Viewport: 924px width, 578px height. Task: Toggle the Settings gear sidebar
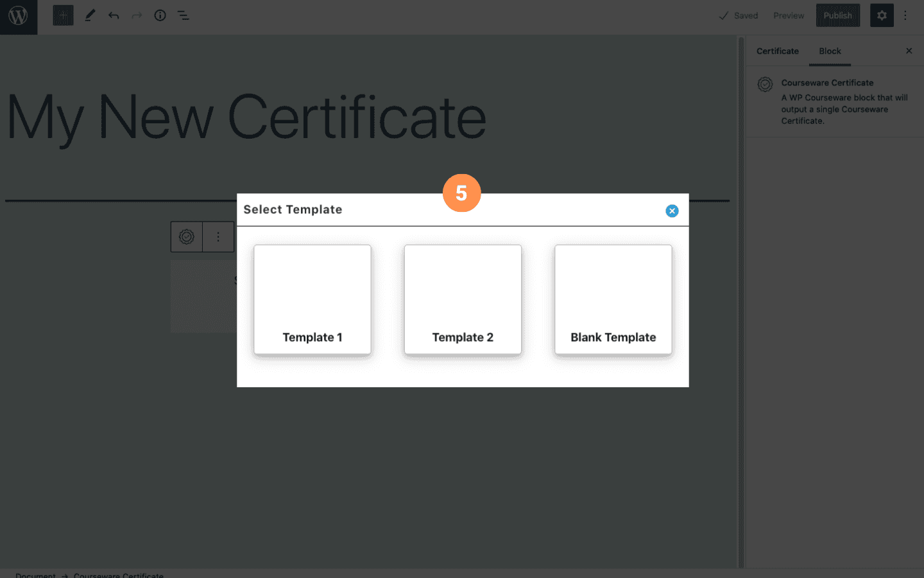882,15
